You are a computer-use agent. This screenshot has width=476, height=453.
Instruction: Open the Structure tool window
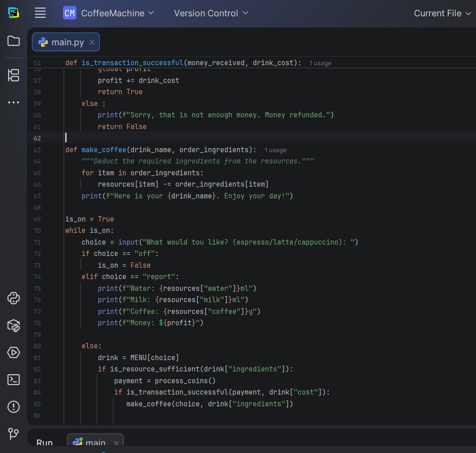coord(13,75)
